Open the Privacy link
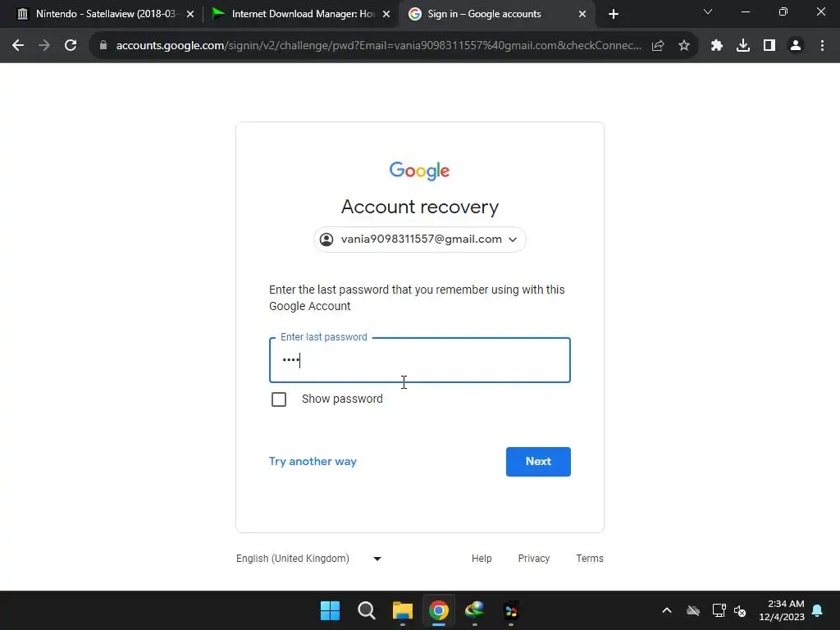This screenshot has width=840, height=630. 533,558
